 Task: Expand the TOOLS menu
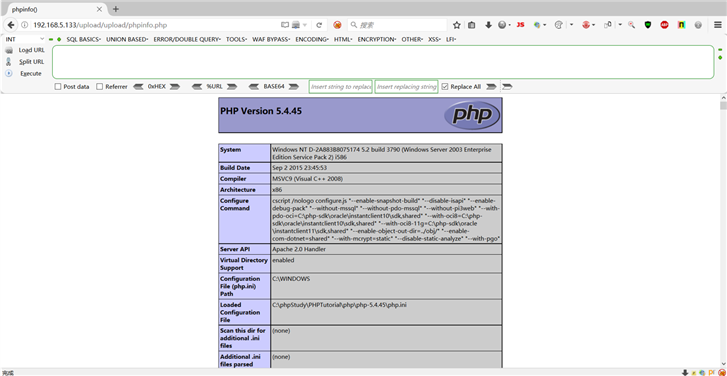(x=236, y=39)
